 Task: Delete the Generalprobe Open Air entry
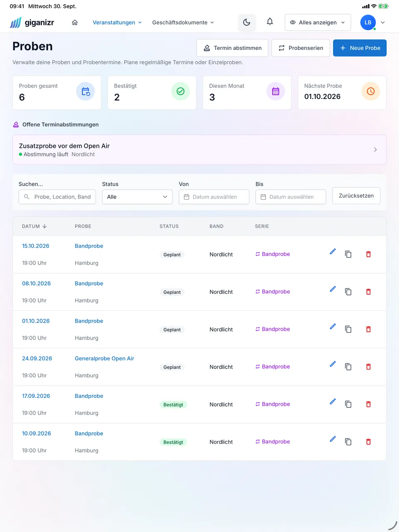[x=368, y=367]
